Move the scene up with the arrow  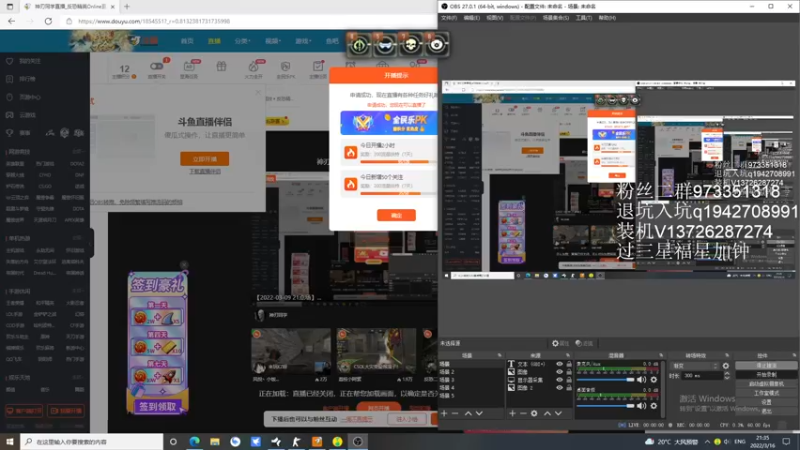click(x=468, y=413)
